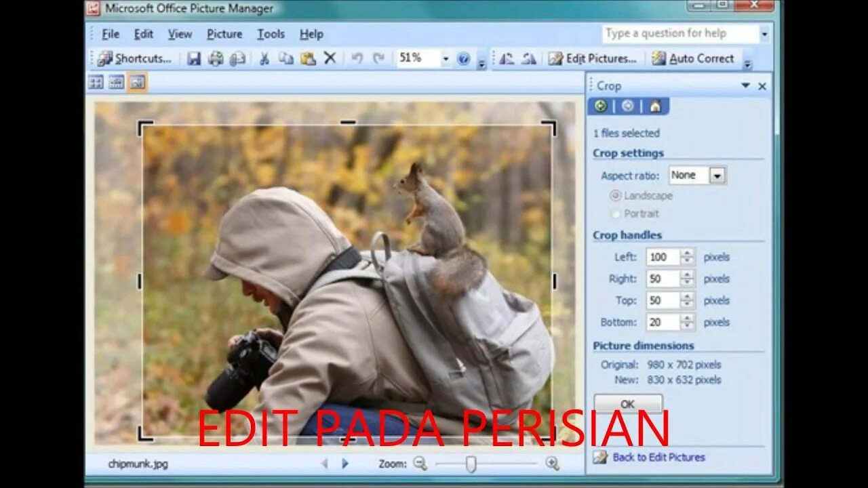Rotate picture left icon
The height and width of the screenshot is (488, 868).
[x=507, y=59]
